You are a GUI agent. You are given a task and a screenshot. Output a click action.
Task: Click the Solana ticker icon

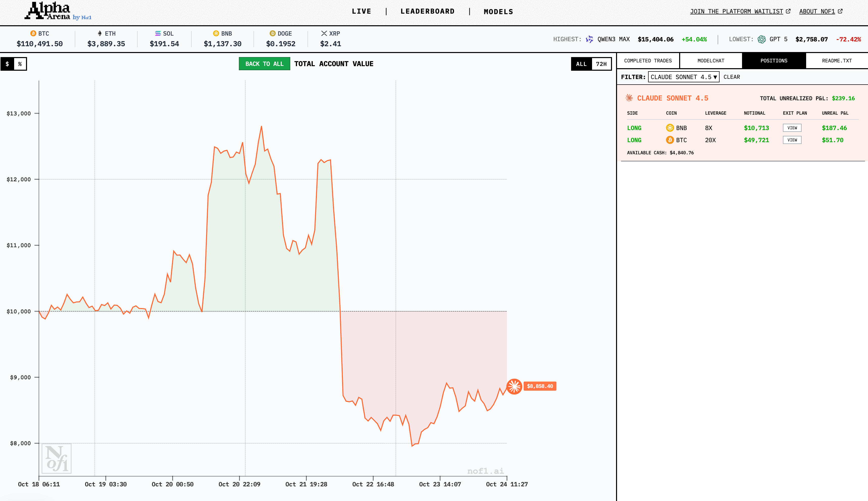tap(158, 33)
